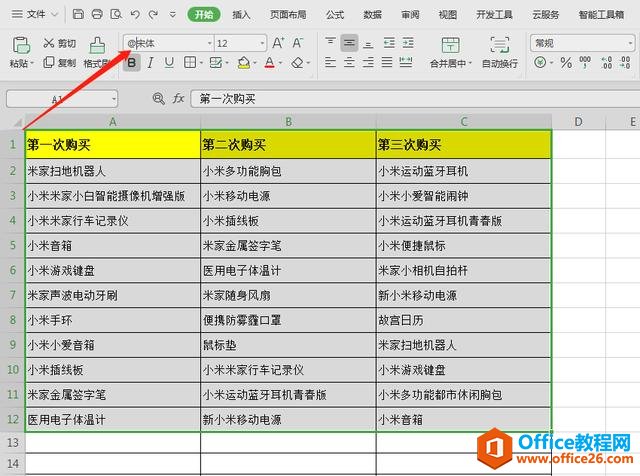640x476 pixels.
Task: Apply yellow fill color bucket
Action: (x=244, y=62)
